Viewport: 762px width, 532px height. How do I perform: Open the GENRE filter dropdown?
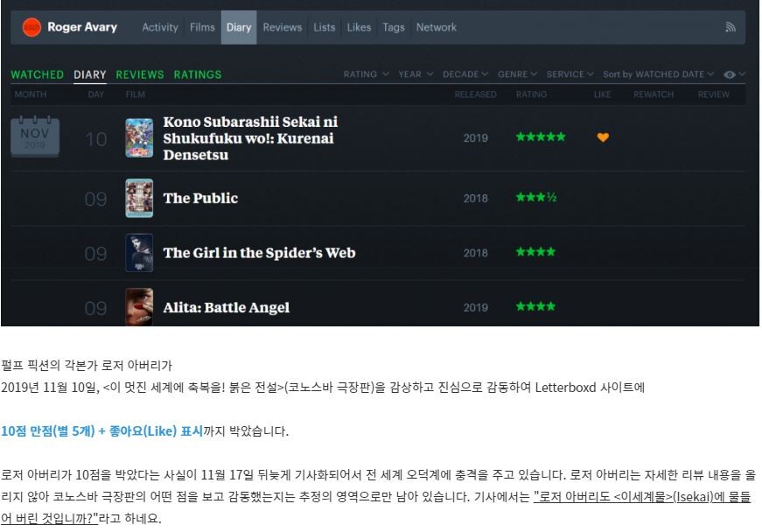coord(517,74)
